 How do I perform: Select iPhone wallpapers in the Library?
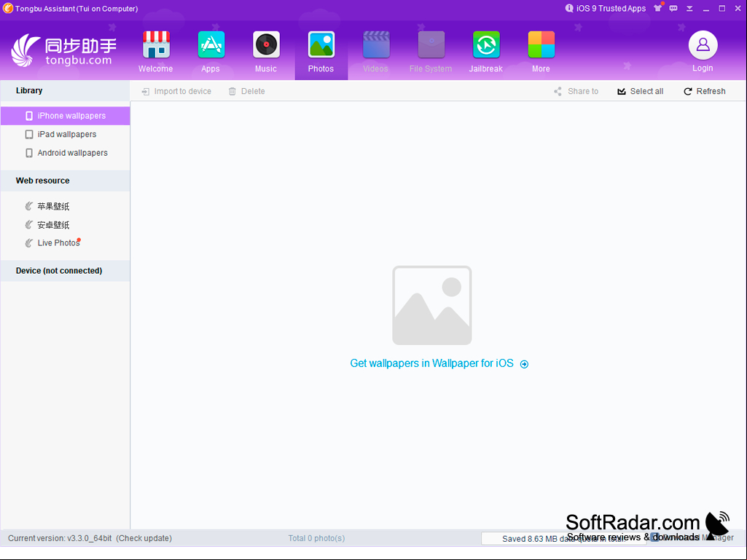click(x=66, y=116)
